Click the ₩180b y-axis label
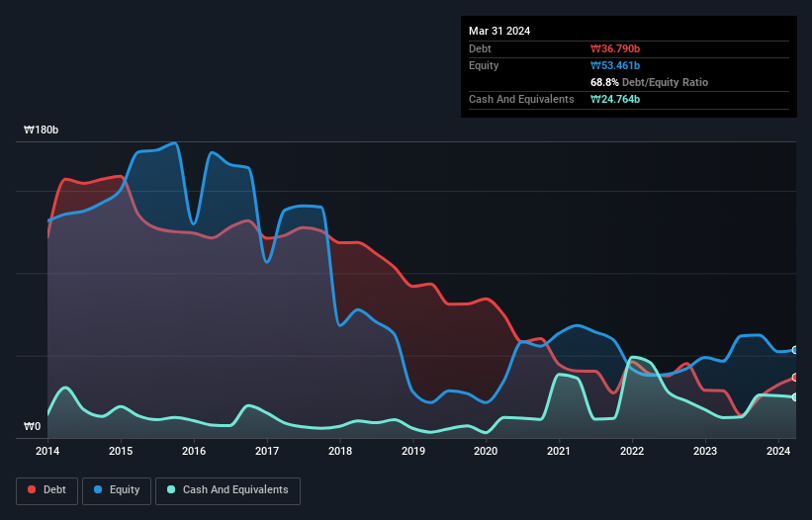Viewport: 812px width, 520px height. coord(41,130)
